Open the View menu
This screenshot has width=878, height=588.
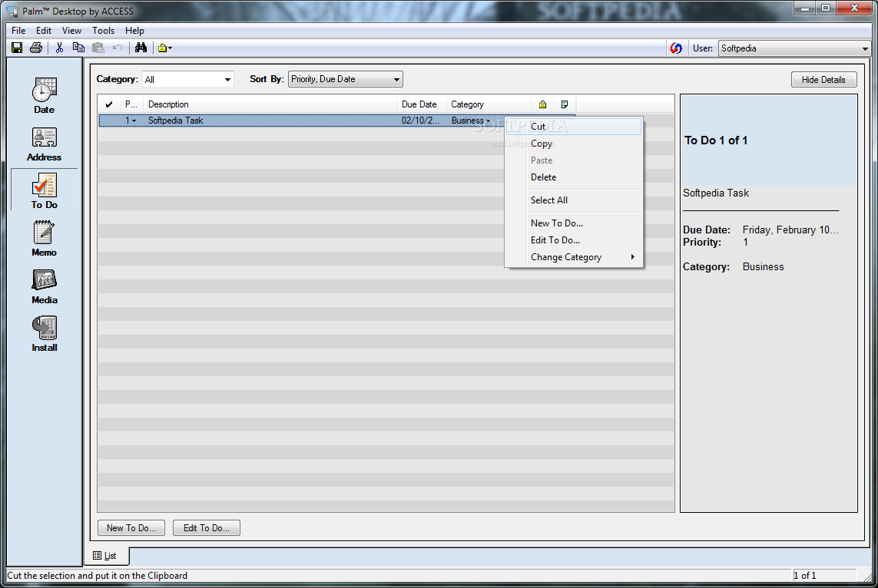click(71, 31)
